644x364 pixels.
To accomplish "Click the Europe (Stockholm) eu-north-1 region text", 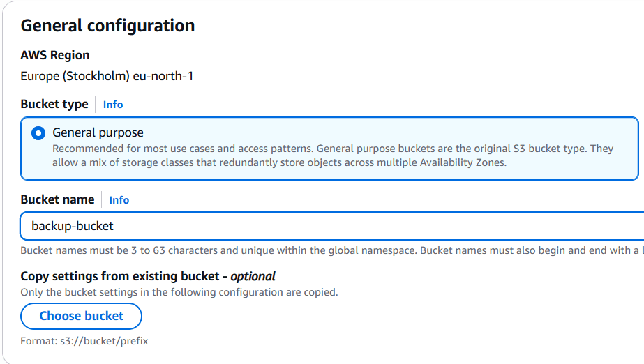I will [107, 76].
